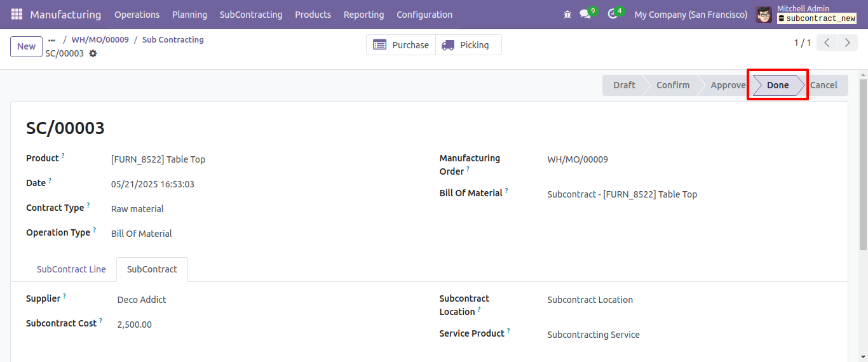The height and width of the screenshot is (362, 868).
Task: Open the apps grid menu icon
Action: 17,14
